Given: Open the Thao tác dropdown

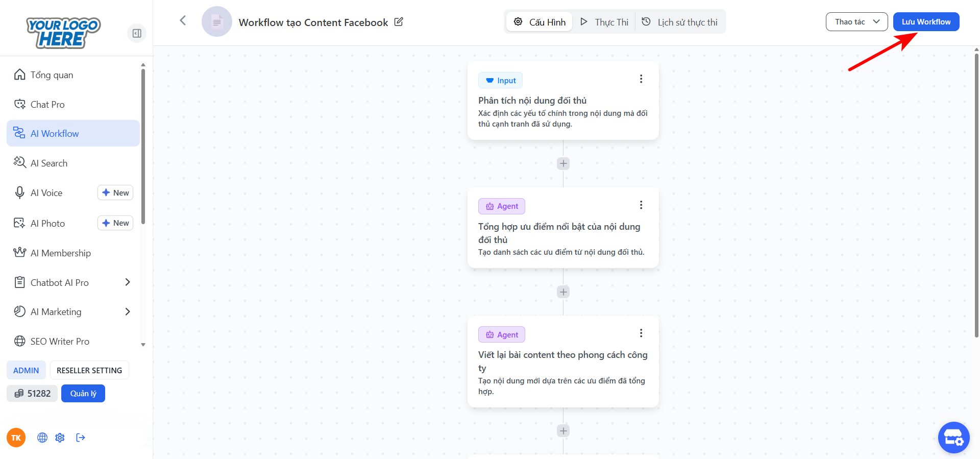Looking at the screenshot, I should (856, 22).
